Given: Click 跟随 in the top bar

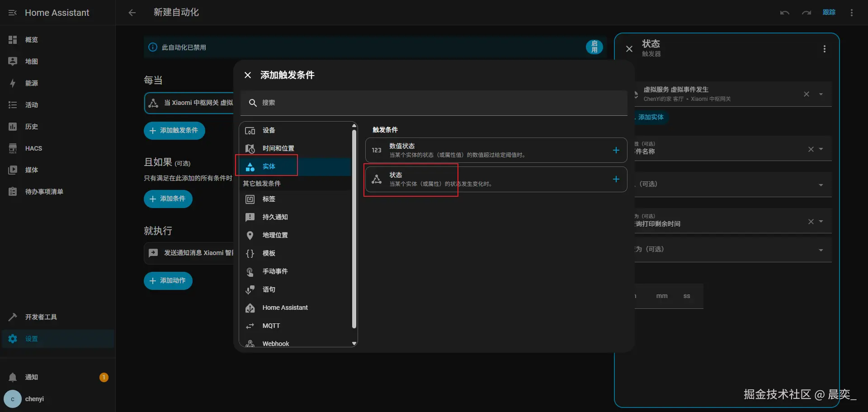Looking at the screenshot, I should click(829, 12).
